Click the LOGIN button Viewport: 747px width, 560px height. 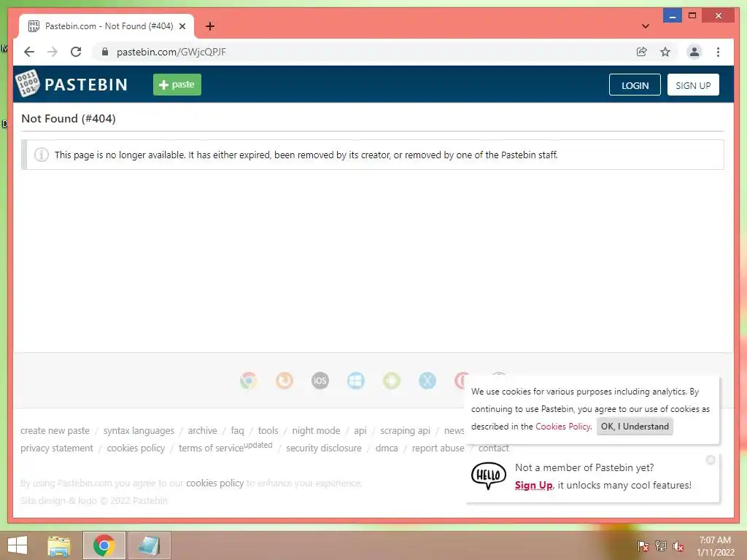pyautogui.click(x=635, y=85)
